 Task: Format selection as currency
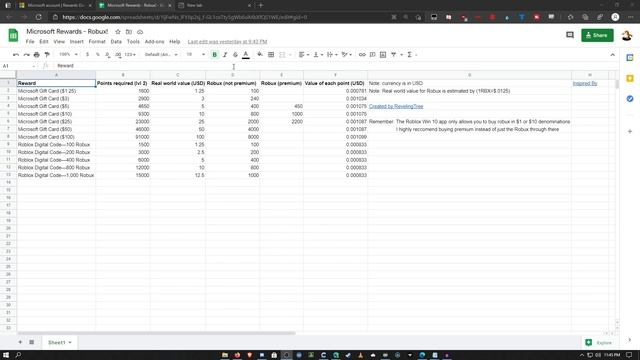tap(87, 55)
